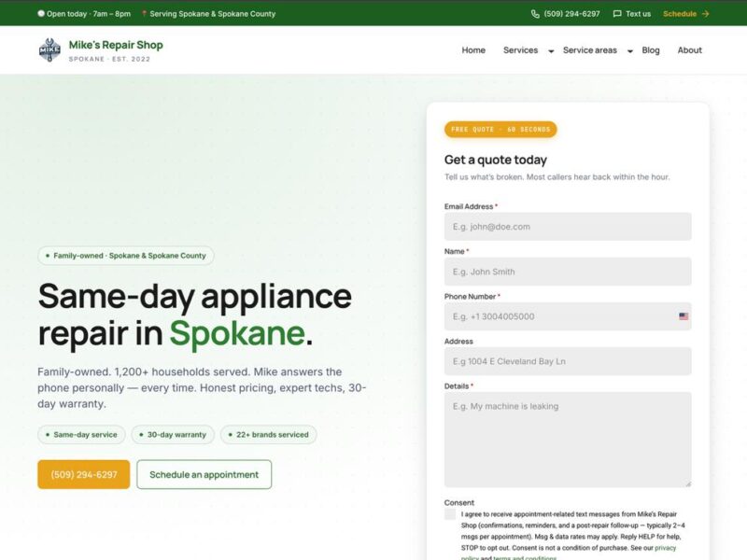Expand the Services dropdown arrow
Screen dimensions: 747x560
[551, 51]
